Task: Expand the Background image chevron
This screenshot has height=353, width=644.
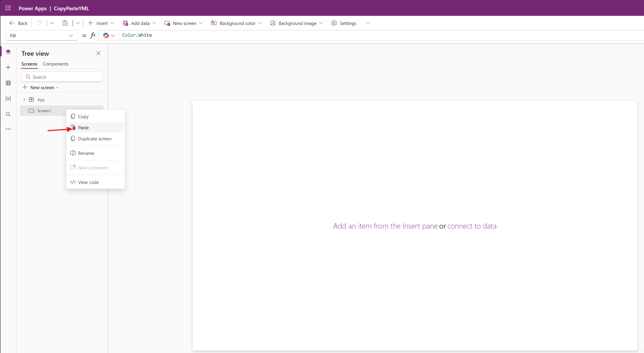Action: pyautogui.click(x=321, y=23)
